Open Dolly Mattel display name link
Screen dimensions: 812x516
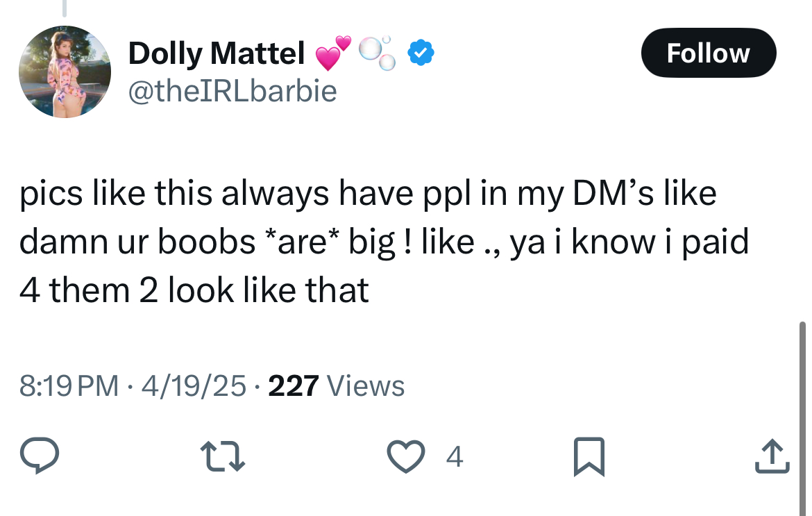coord(217,53)
